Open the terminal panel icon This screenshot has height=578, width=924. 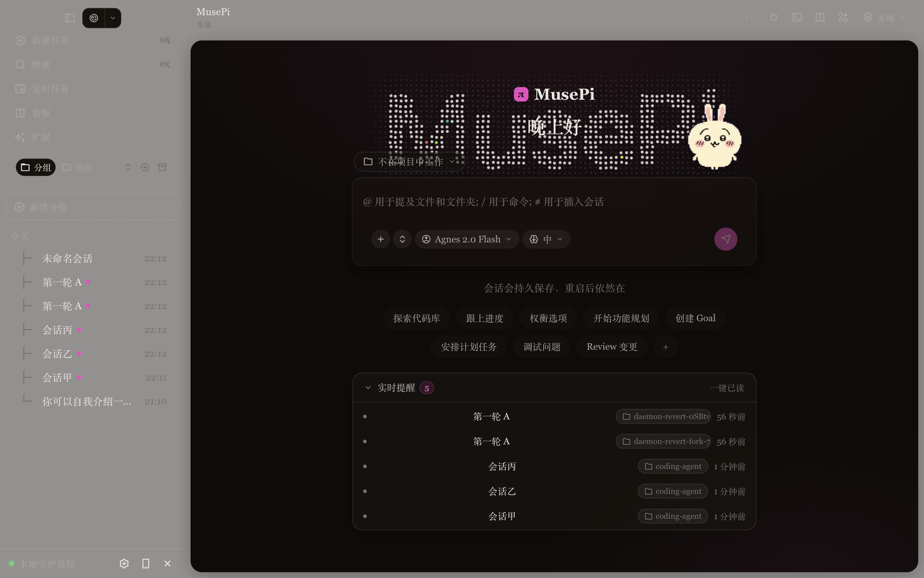797,18
